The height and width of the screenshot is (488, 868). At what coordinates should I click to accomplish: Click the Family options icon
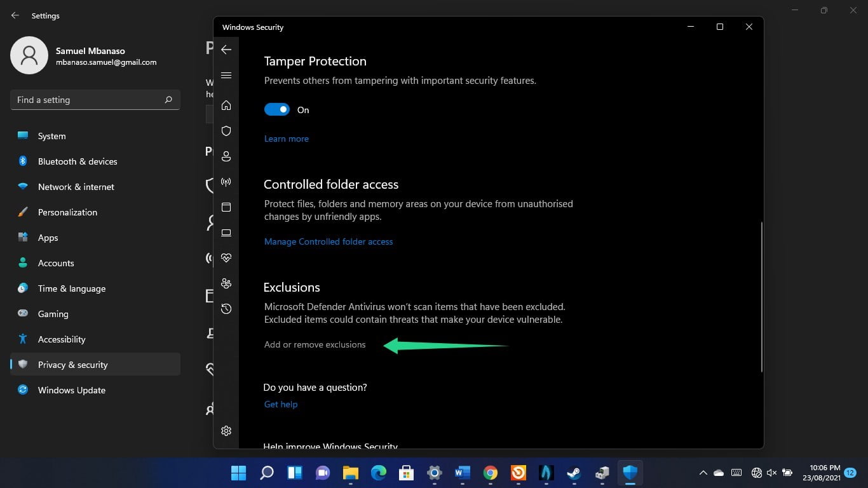(226, 283)
